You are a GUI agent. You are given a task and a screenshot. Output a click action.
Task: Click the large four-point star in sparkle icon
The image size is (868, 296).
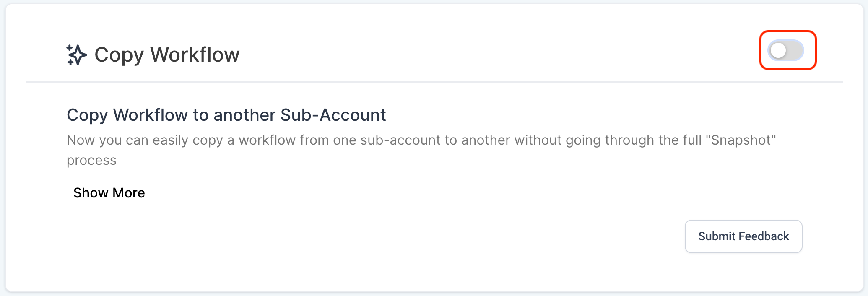[78, 55]
